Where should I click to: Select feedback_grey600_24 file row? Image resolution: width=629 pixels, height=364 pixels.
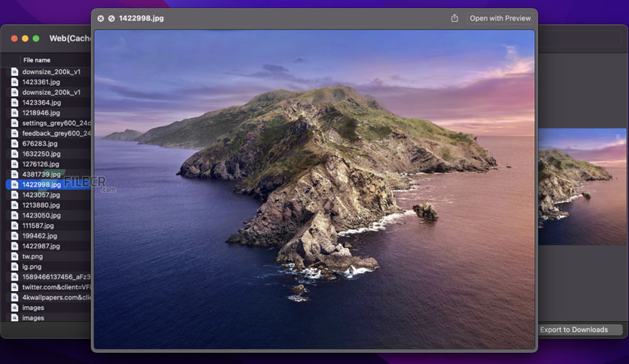[x=48, y=133]
